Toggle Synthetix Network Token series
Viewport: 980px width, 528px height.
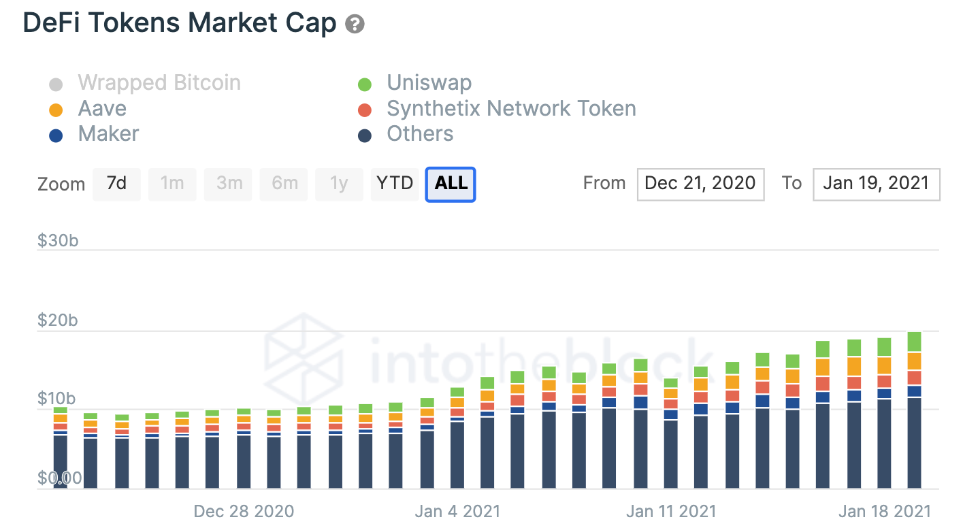[x=496, y=109]
